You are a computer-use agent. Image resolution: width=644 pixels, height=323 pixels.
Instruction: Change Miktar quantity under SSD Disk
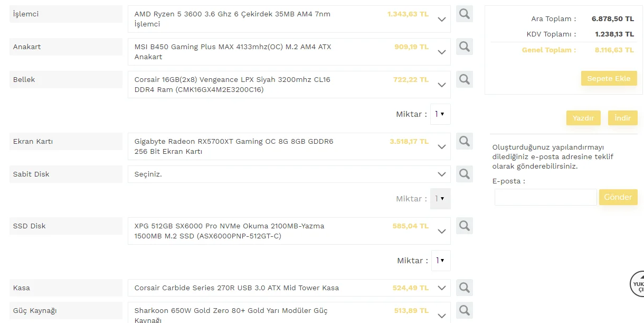click(x=440, y=261)
